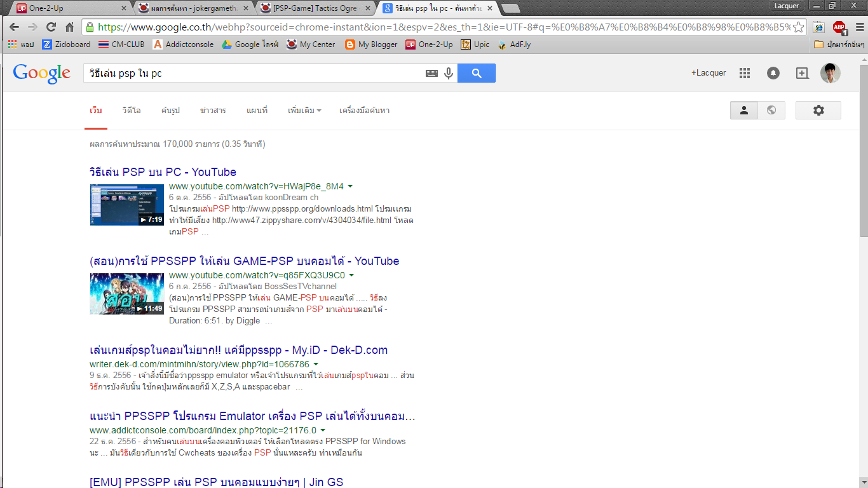Bookmark this page with the star icon
The image size is (868, 488).
[799, 27]
